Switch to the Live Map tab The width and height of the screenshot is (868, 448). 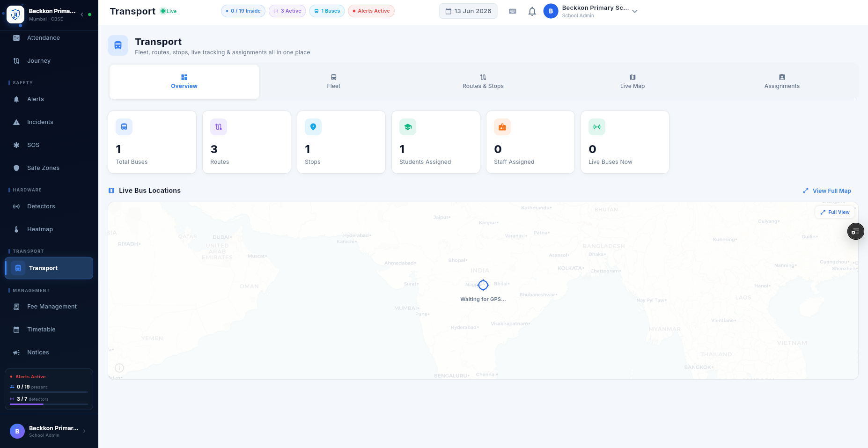click(633, 82)
